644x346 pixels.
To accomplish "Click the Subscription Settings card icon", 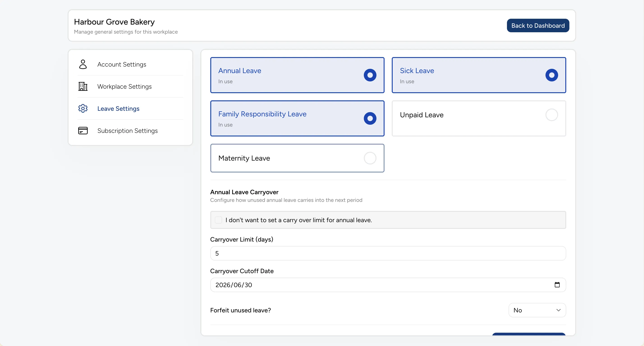I will point(83,131).
